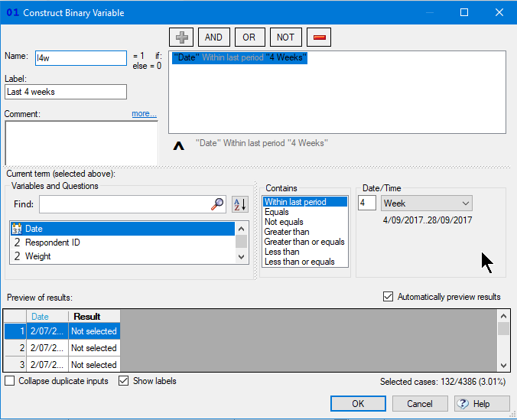
Task: Choose Less than or equals condition
Action: [x=305, y=262]
